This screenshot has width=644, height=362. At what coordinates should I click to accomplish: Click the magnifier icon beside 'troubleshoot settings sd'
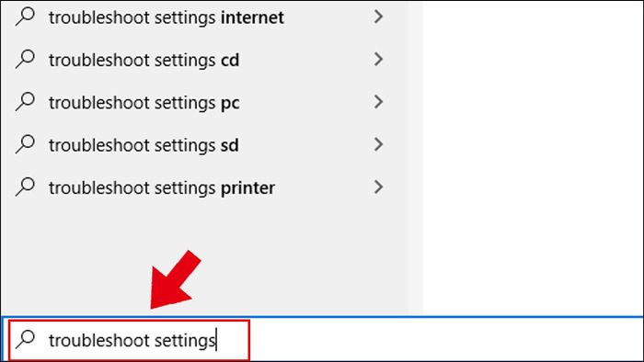pyautogui.click(x=25, y=145)
